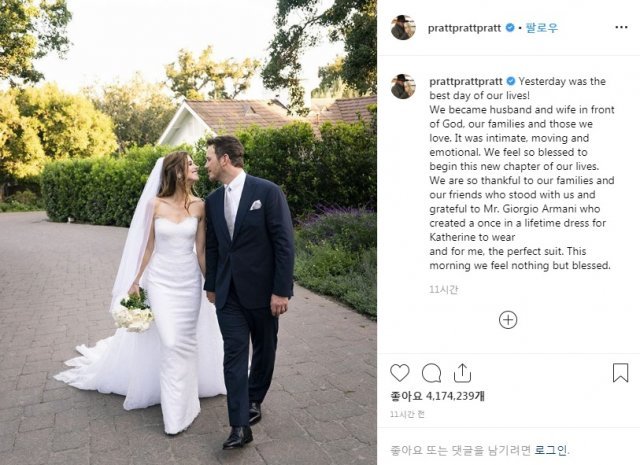
Task: Save the post with the bookmark icon
Action: pyautogui.click(x=620, y=373)
